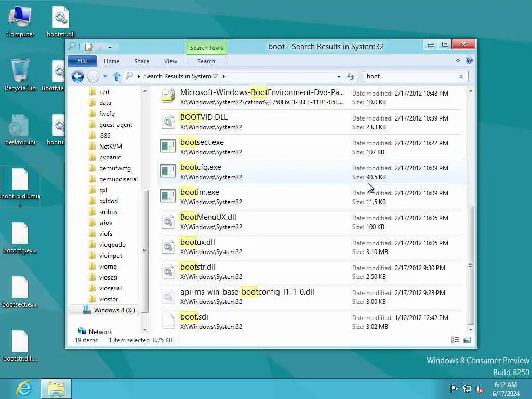Select bootsect.exe file icon
The height and width of the screenshot is (399, 532).
click(x=168, y=147)
